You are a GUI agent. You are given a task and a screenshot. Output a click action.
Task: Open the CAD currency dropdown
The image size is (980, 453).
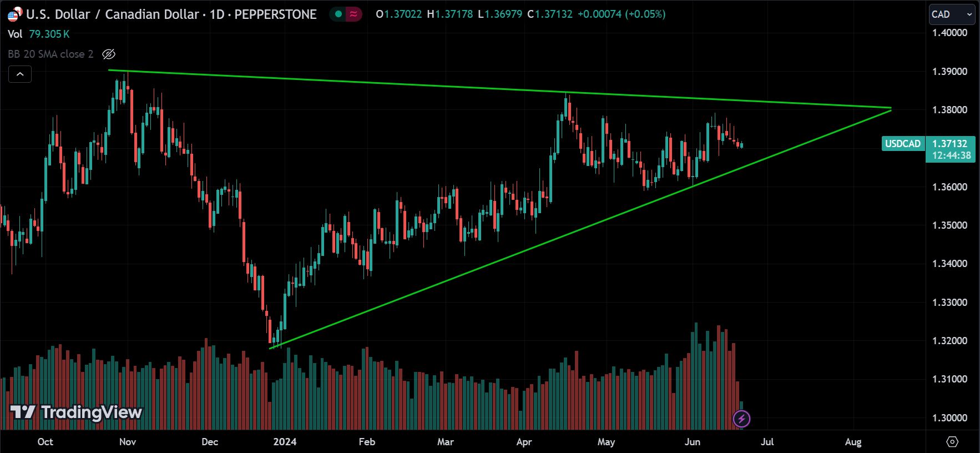pos(952,14)
